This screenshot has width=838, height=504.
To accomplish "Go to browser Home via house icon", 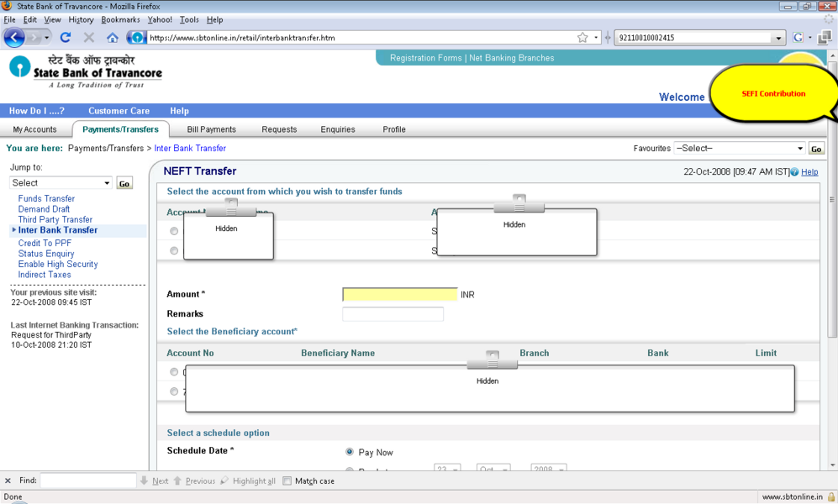I will point(112,38).
